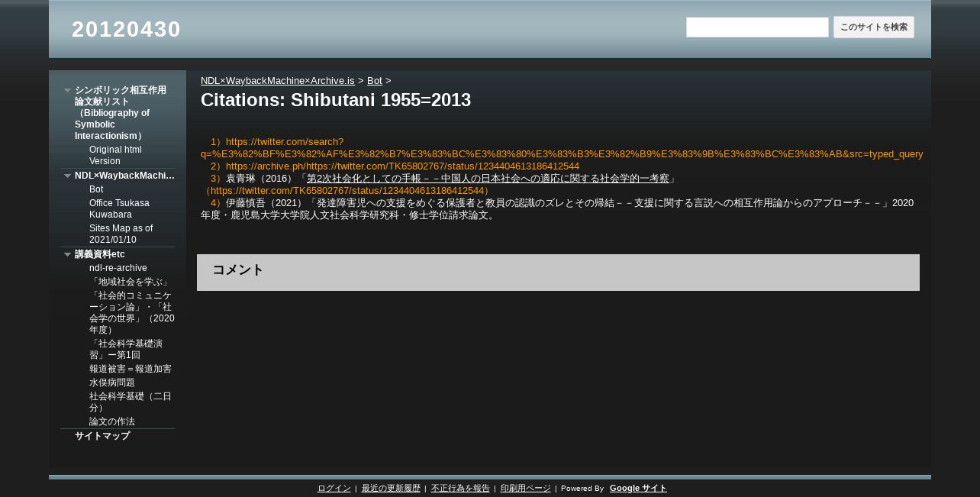The width and height of the screenshot is (980, 497).
Task: Open the Google サイト footer link
Action: point(638,489)
